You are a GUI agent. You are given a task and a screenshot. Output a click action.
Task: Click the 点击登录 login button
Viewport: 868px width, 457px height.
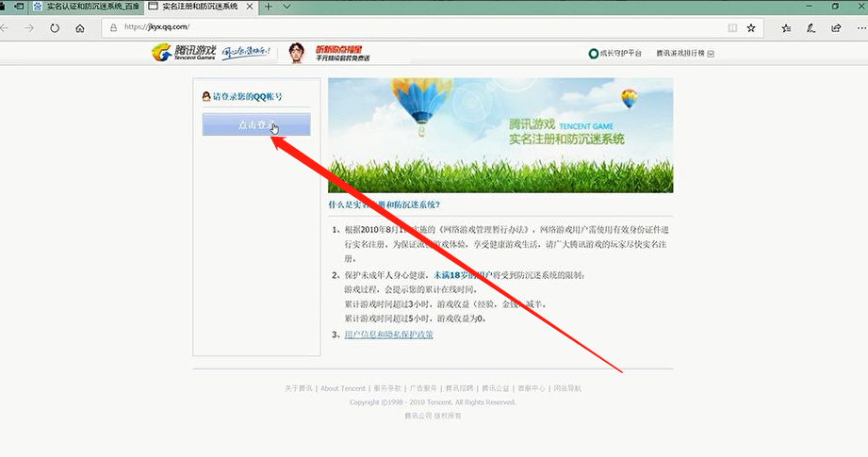click(256, 124)
